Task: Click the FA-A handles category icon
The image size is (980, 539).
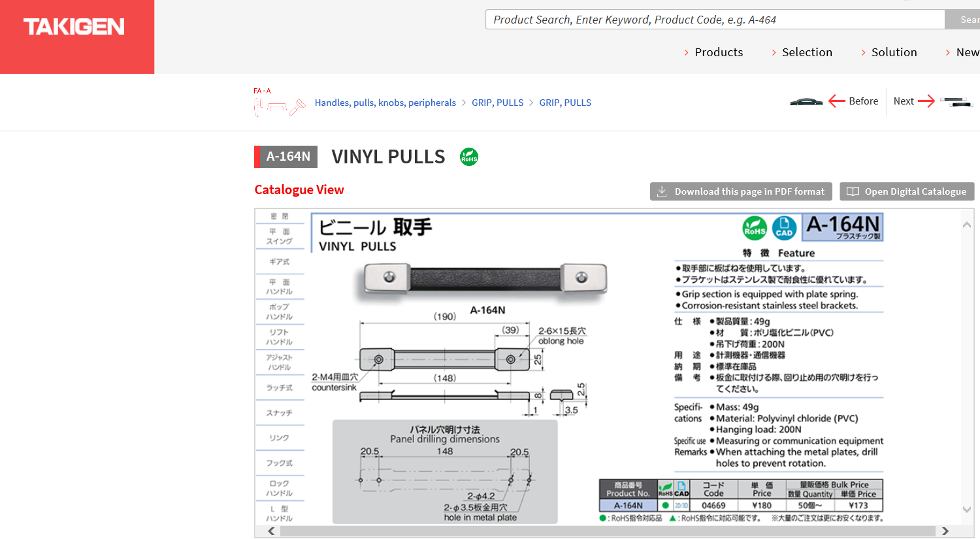Action: [279, 102]
